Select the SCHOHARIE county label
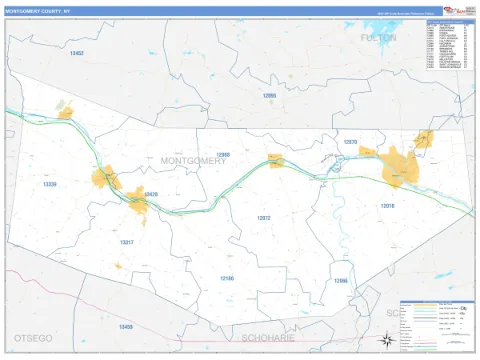This screenshot has height=360, width=480. (x=268, y=338)
